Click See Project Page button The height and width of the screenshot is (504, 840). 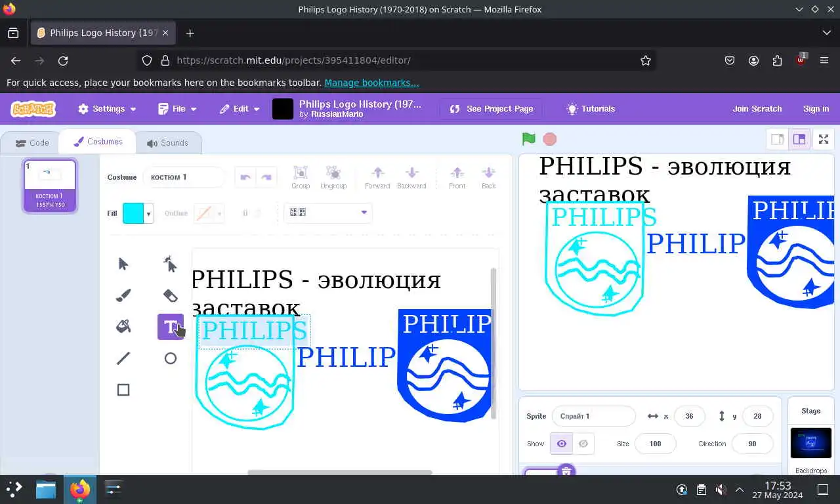coord(492,109)
